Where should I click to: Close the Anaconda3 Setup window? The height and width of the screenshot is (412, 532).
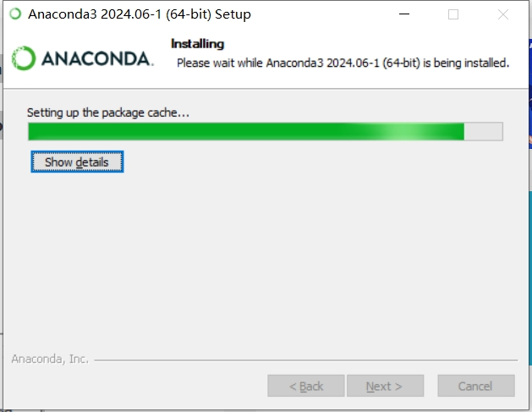coord(503,14)
